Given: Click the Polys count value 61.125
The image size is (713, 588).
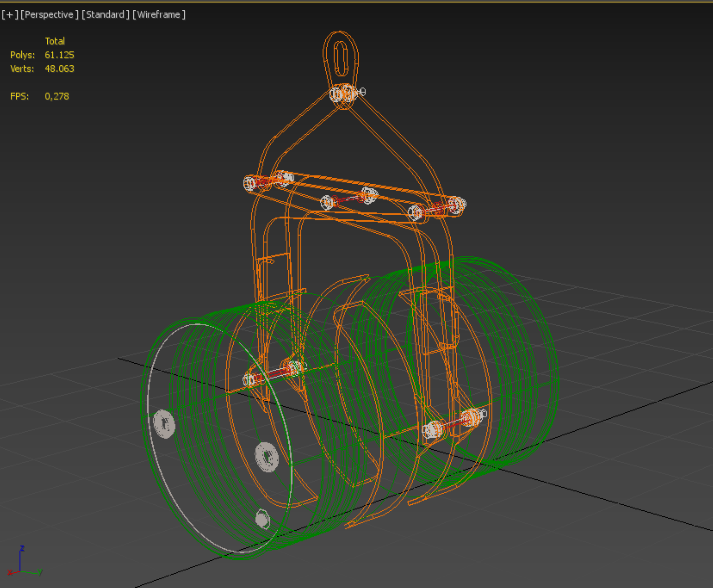Looking at the screenshot, I should pos(59,55).
